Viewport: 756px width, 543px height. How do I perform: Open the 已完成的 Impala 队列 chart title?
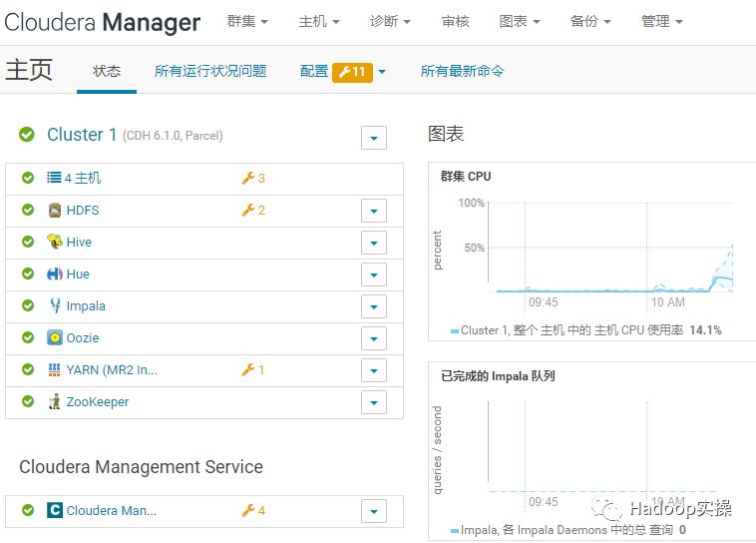[498, 376]
